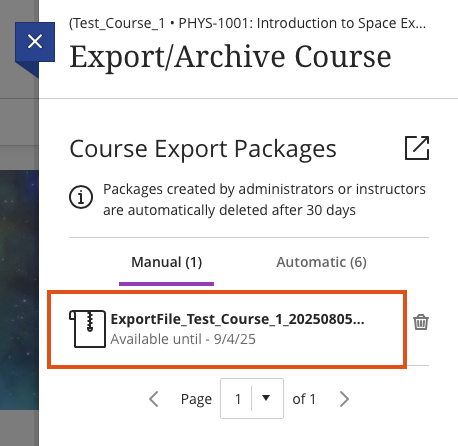The height and width of the screenshot is (446, 458).
Task: Click the Export/Archive Course title
Action: click(x=230, y=57)
